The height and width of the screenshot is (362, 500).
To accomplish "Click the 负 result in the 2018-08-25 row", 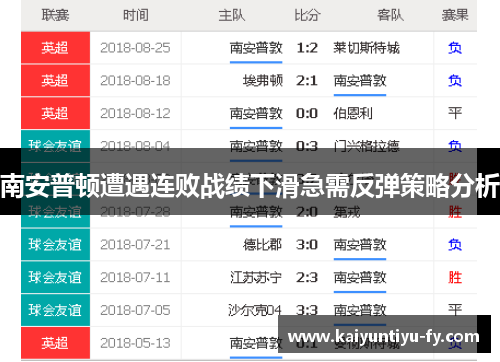I will pos(455,48).
